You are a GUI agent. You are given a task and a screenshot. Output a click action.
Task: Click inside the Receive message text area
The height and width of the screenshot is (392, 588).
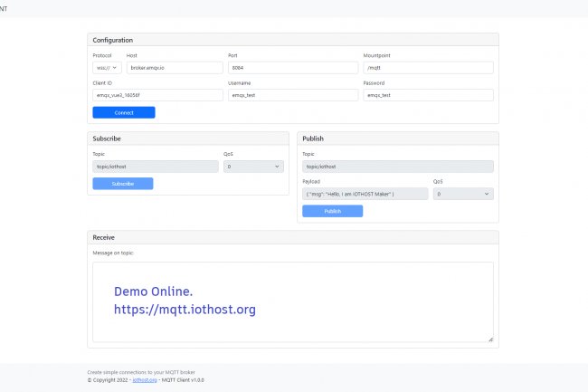[292, 302]
